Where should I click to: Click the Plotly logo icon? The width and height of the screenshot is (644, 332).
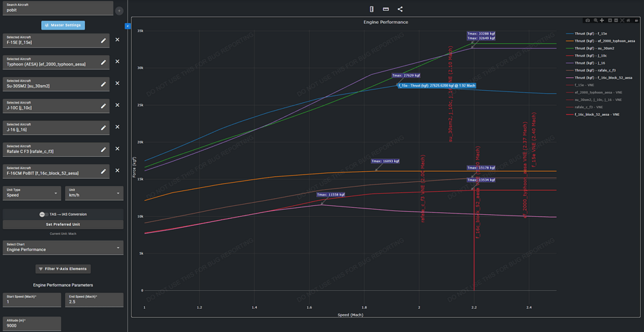click(636, 20)
